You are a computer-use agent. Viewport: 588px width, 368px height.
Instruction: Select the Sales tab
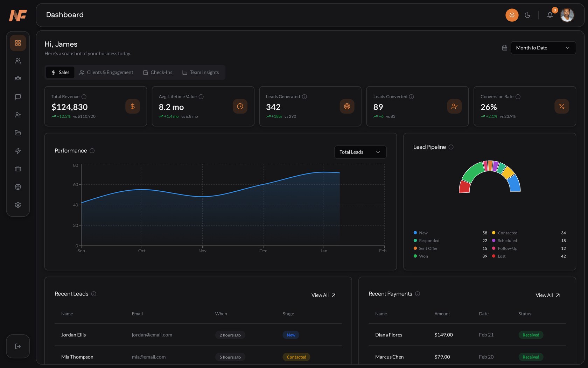tap(60, 72)
